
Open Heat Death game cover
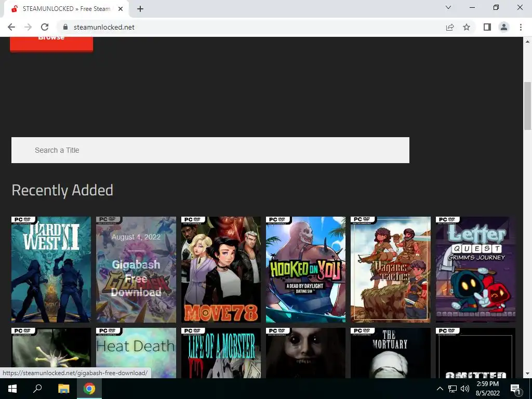point(136,353)
